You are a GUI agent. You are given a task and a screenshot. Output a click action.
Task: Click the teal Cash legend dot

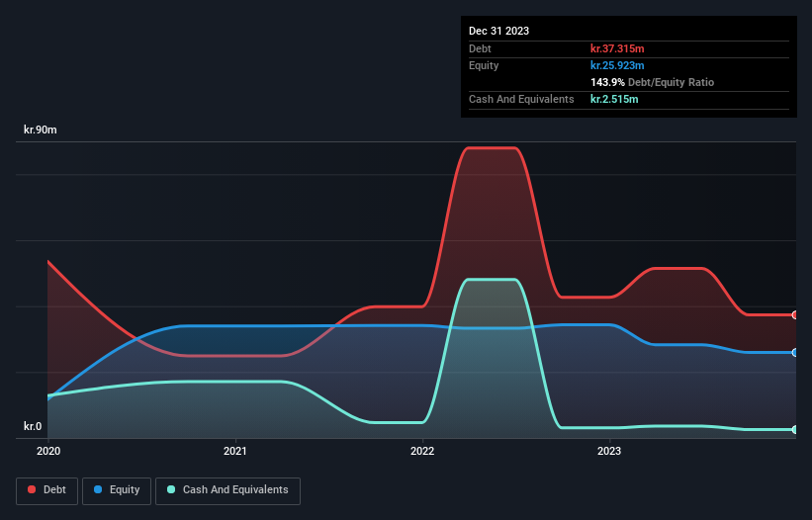(171, 489)
